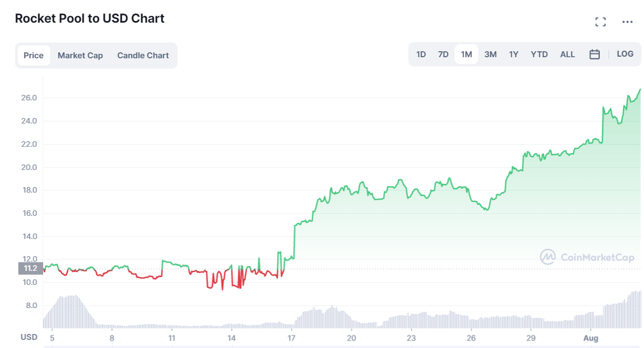Click the 17 date axis label
The height and width of the screenshot is (348, 644).
point(291,338)
